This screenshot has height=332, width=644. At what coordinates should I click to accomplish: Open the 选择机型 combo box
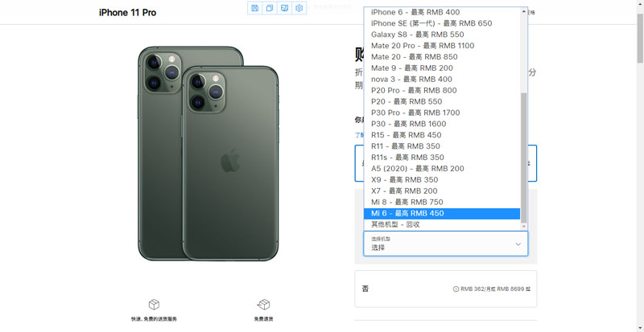click(446, 244)
